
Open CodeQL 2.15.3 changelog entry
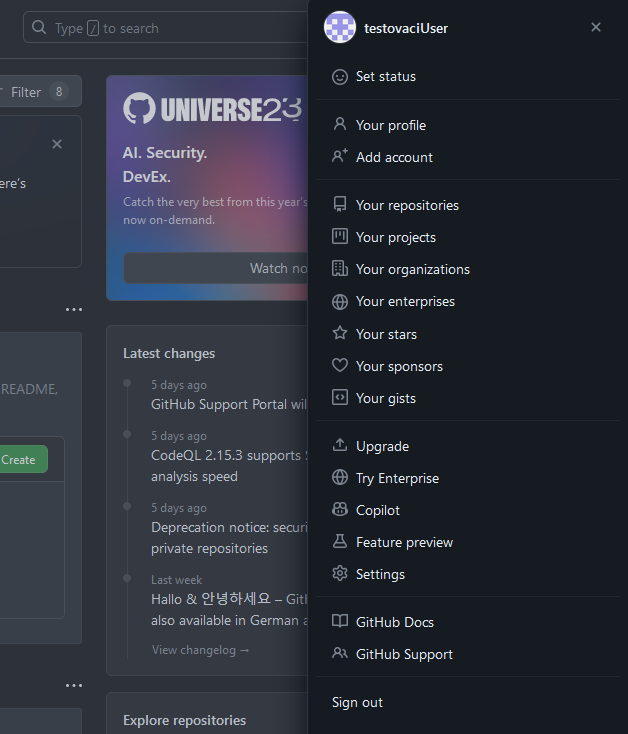tap(229, 466)
